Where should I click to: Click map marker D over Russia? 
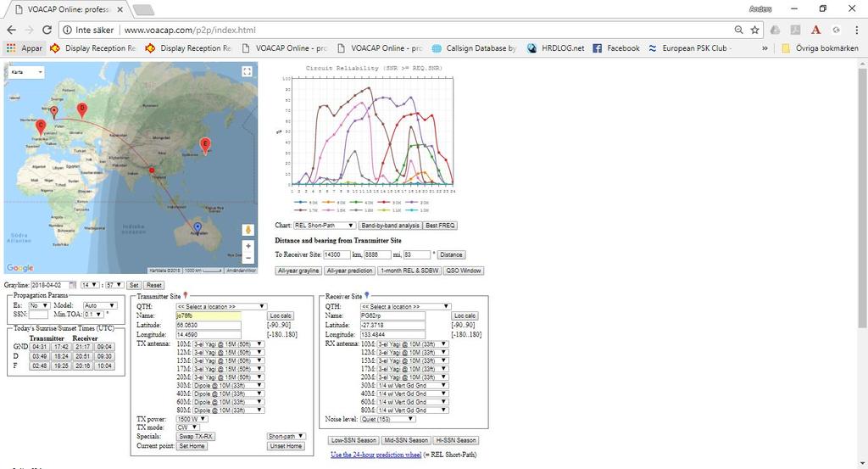click(82, 110)
